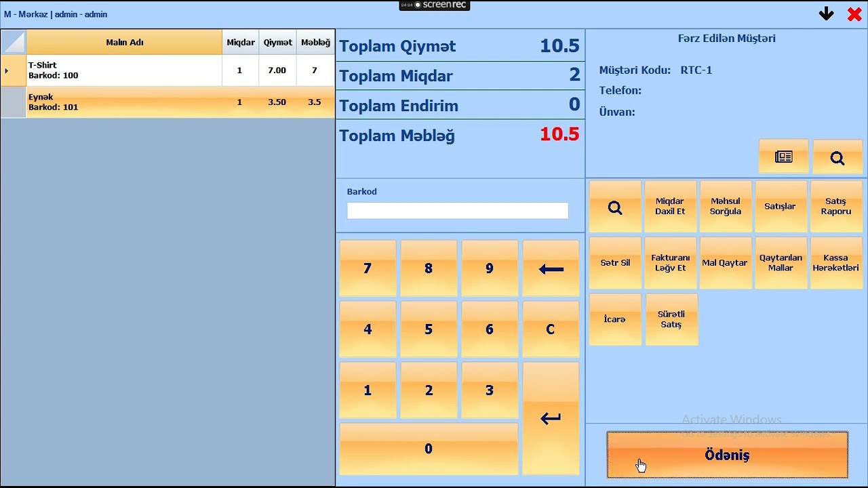The width and height of the screenshot is (868, 488).
Task: Open Qaytarılan Mallar
Action: coord(781,263)
